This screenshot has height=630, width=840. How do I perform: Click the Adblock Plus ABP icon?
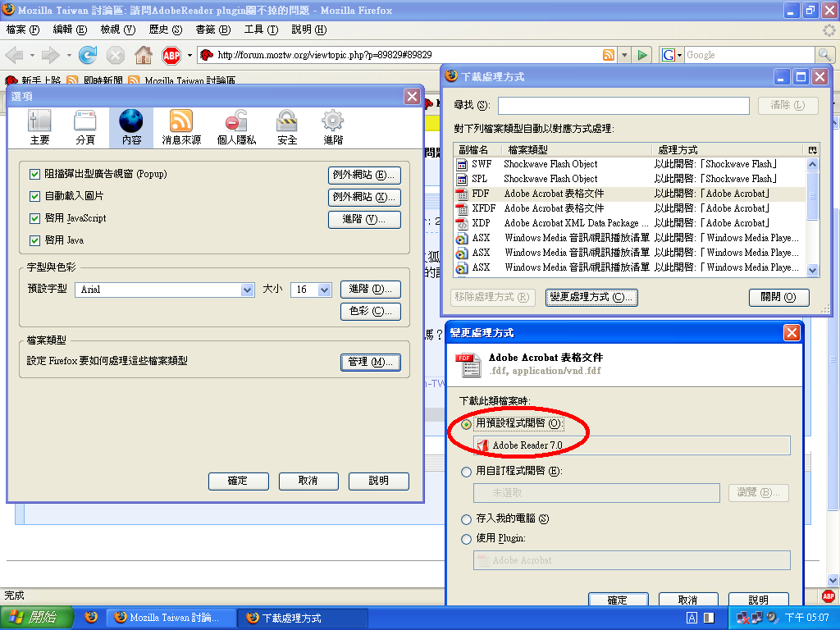[171, 55]
